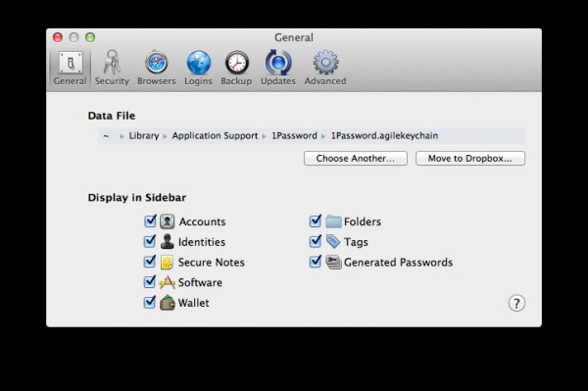Click the home tilde in data file path
This screenshot has width=588, height=391.
(106, 136)
